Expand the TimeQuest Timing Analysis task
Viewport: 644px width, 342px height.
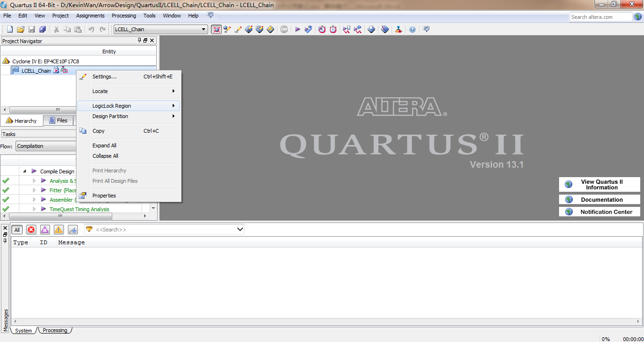point(34,209)
